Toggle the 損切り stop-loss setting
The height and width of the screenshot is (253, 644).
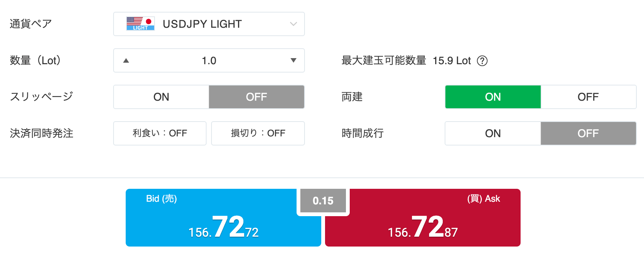coord(258,133)
